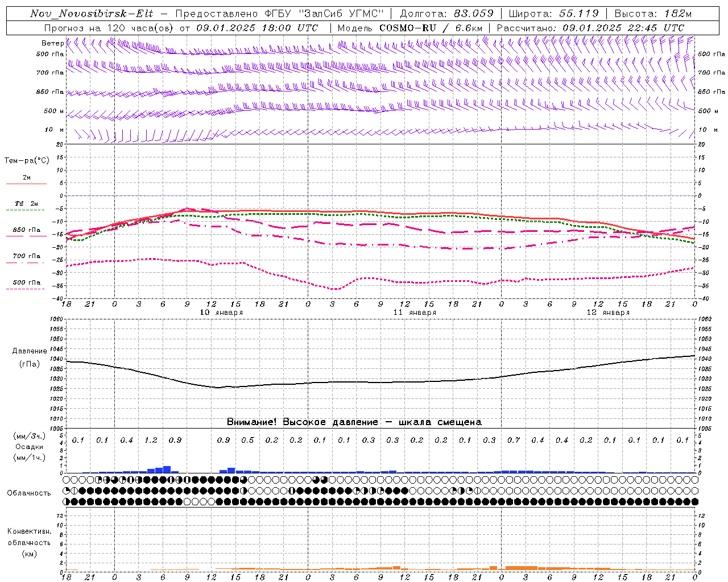Image resolution: width=728 pixels, height=582 pixels.
Task: Click the 850 гПа temperature legend entry
Action: point(27,230)
